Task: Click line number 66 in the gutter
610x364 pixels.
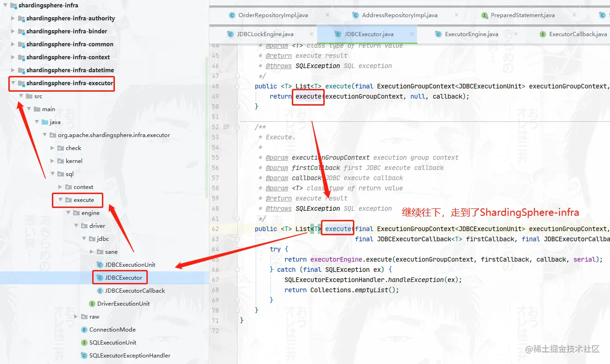Action: [x=215, y=270]
